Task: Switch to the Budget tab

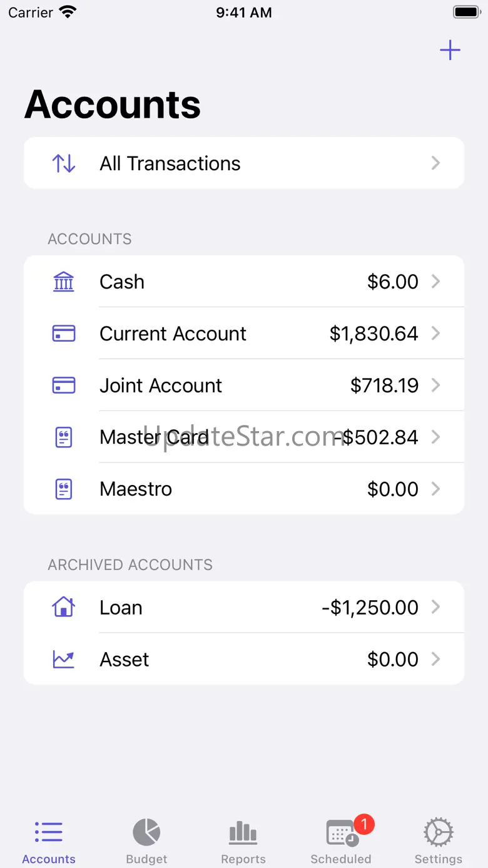Action: (146, 840)
